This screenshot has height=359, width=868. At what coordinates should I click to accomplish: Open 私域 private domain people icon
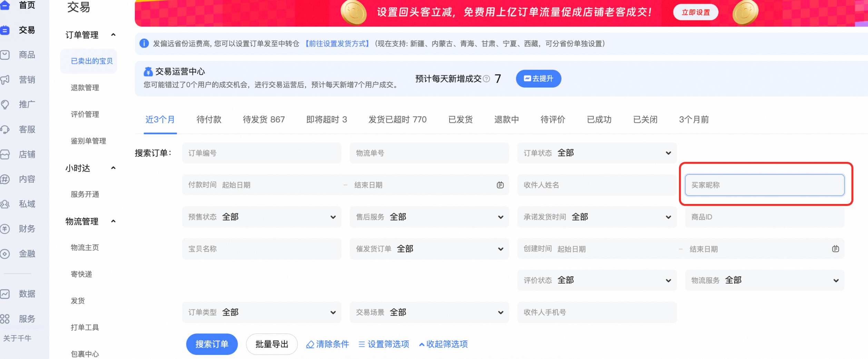click(4, 204)
